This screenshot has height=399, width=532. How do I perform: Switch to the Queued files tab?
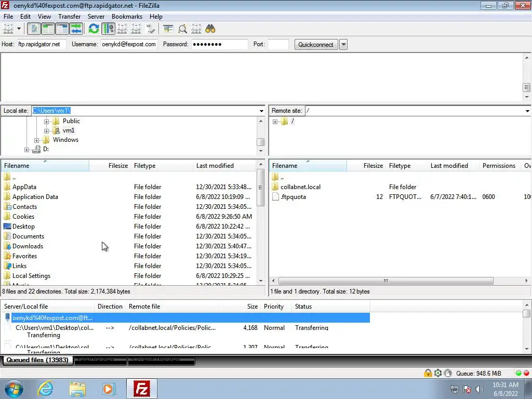(x=37, y=360)
